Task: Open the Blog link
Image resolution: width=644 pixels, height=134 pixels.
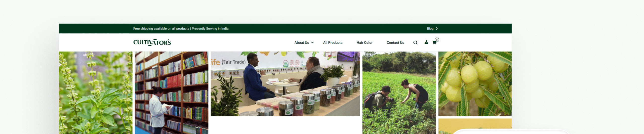Action: [430, 29]
